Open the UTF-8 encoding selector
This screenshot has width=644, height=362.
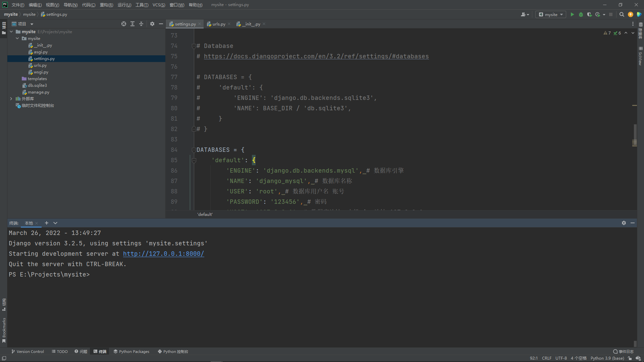click(561, 358)
